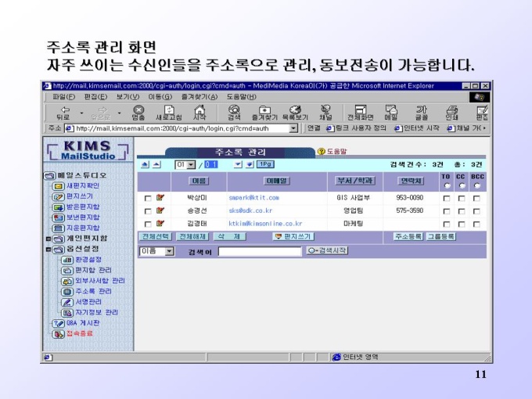Open the search field type dropdown 이름
The image size is (532, 399).
point(156,251)
